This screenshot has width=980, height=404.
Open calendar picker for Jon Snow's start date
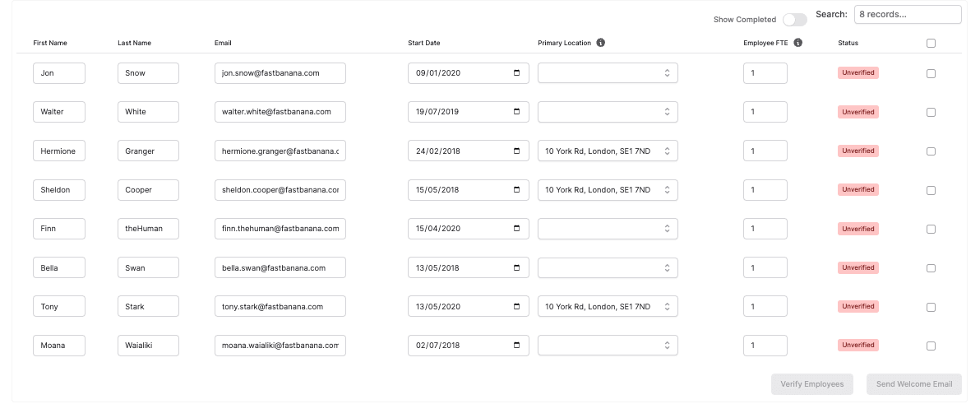point(516,73)
